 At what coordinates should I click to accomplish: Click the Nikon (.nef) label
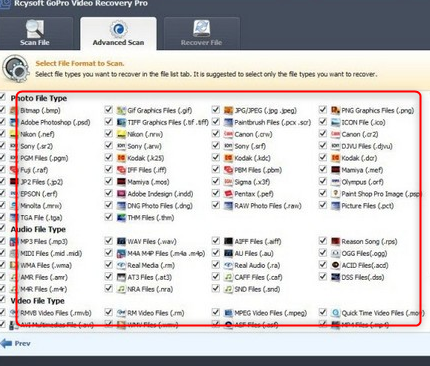37,135
